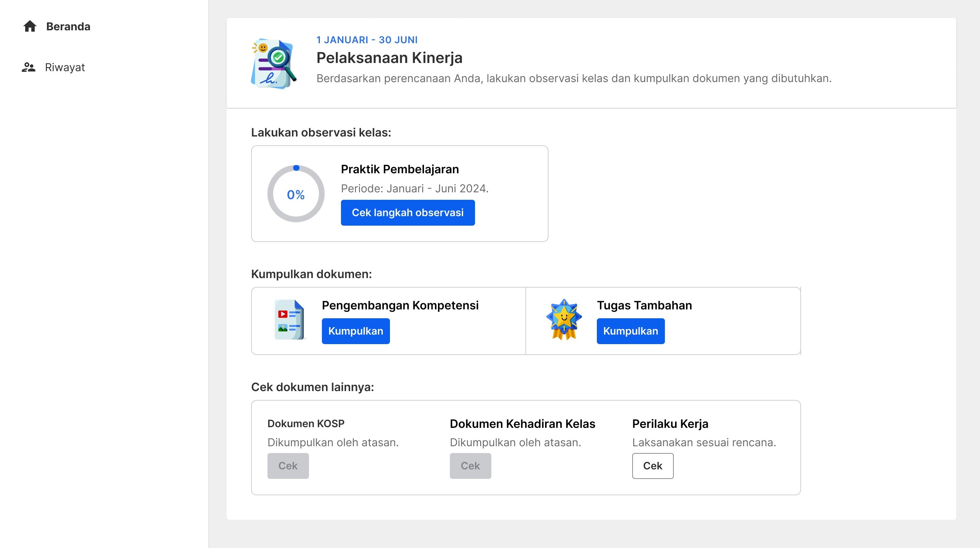Click Cek langkah observasi button

[x=408, y=213]
